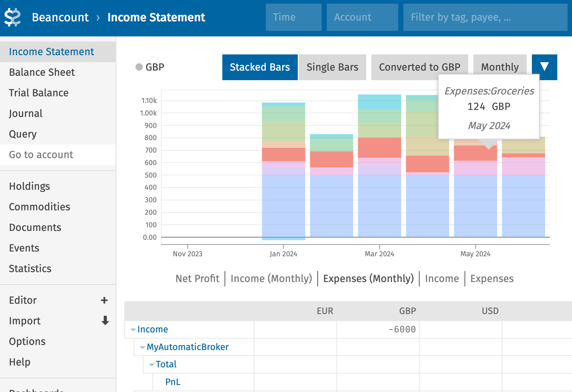Click the Beancount title in header

tap(60, 17)
